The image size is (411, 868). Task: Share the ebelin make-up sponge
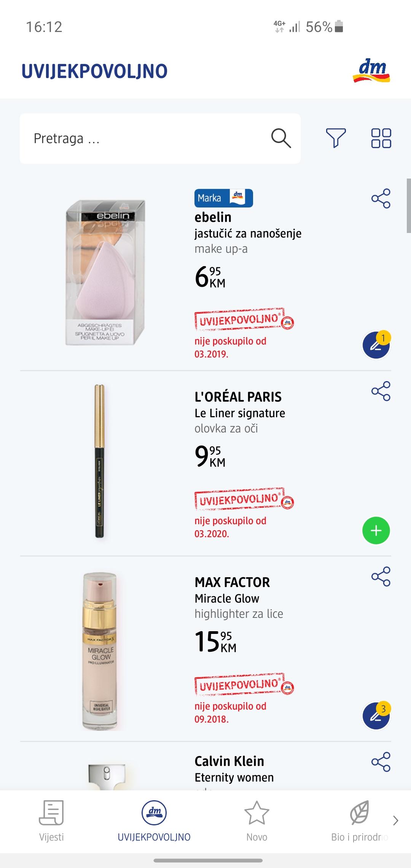coord(381,198)
